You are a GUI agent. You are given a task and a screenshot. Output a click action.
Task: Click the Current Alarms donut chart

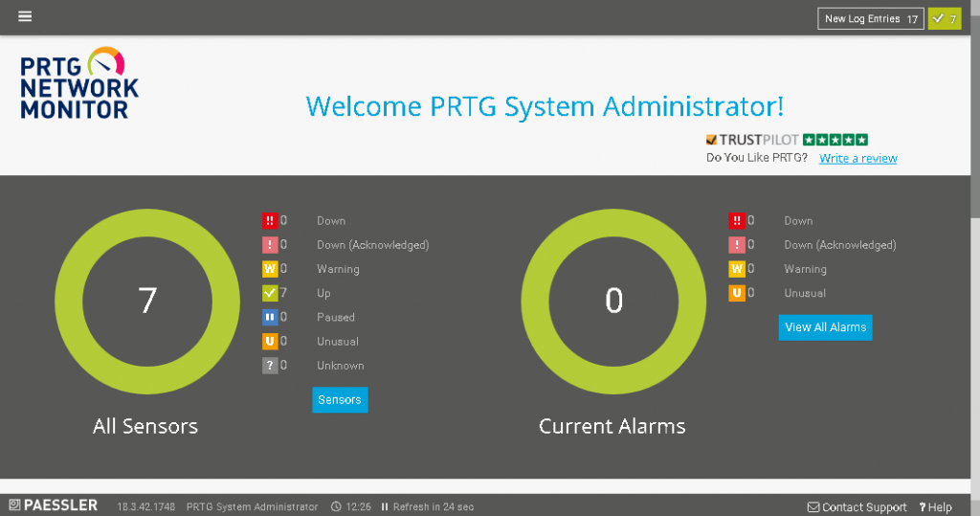coord(613,302)
